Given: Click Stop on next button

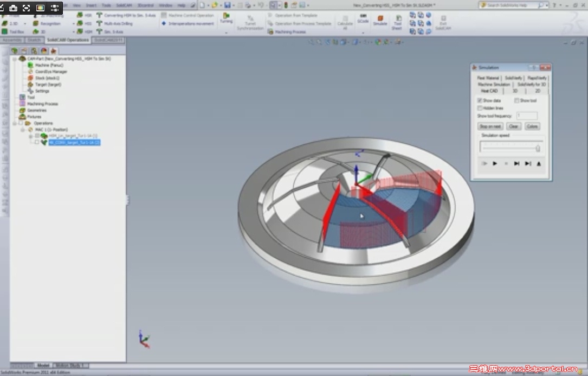Looking at the screenshot, I should click(x=490, y=126).
